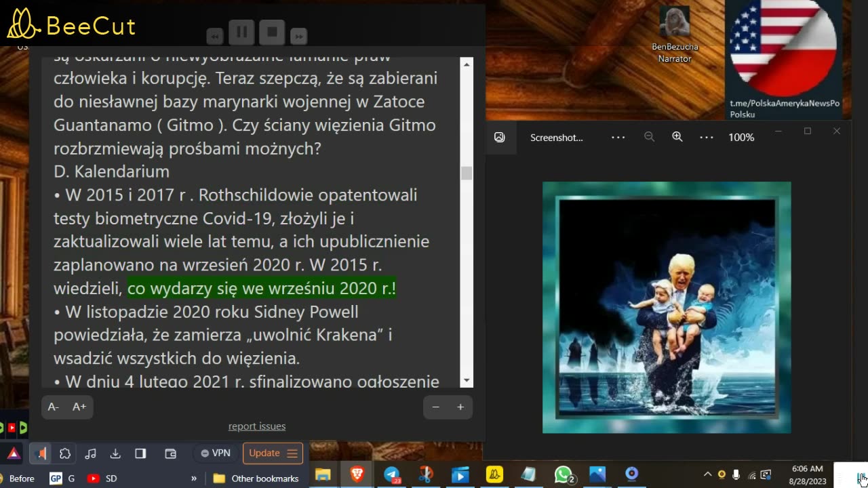Click the yellow webcam tray icon

coord(722,474)
